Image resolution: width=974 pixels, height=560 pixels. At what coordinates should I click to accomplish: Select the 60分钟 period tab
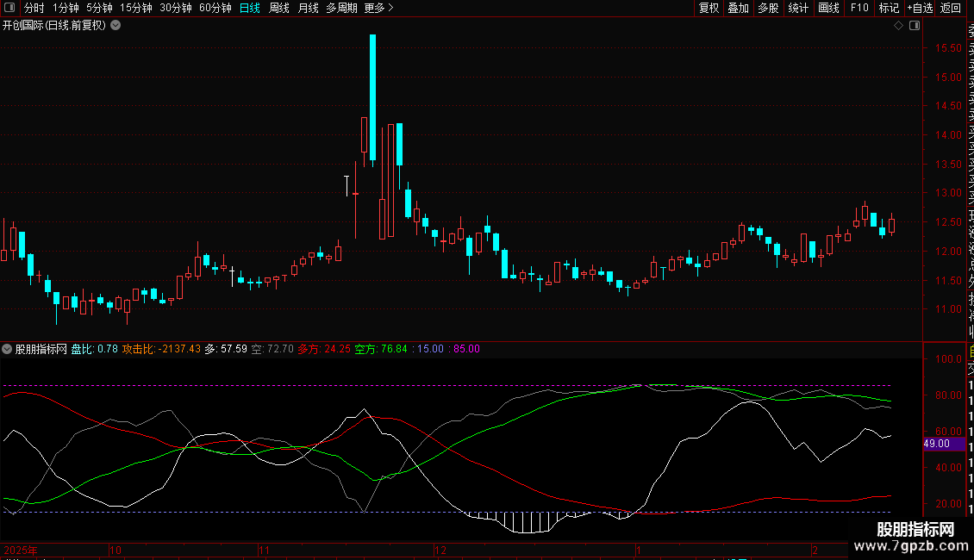click(215, 8)
